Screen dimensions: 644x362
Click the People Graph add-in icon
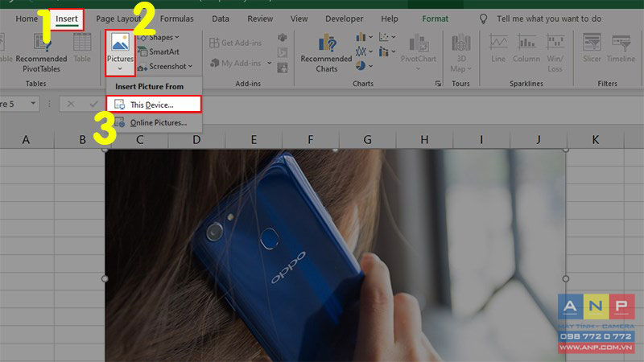pyautogui.click(x=283, y=68)
